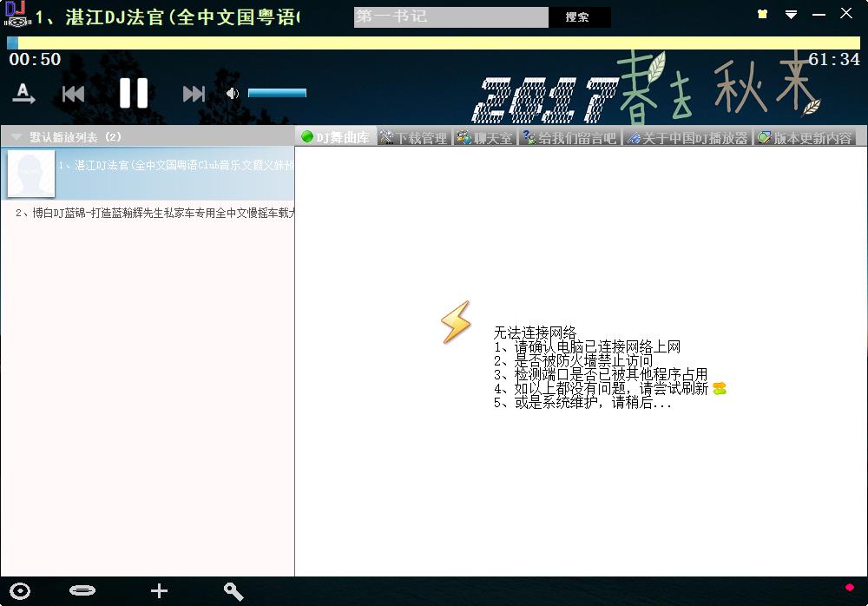Mute sound with the speaker icon
The height and width of the screenshot is (606, 868).
(x=232, y=94)
